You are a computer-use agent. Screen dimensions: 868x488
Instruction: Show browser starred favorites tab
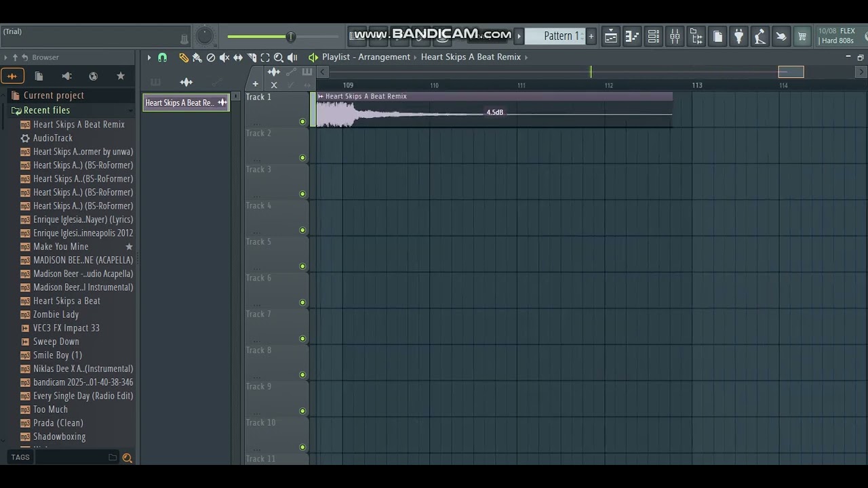[x=121, y=76]
